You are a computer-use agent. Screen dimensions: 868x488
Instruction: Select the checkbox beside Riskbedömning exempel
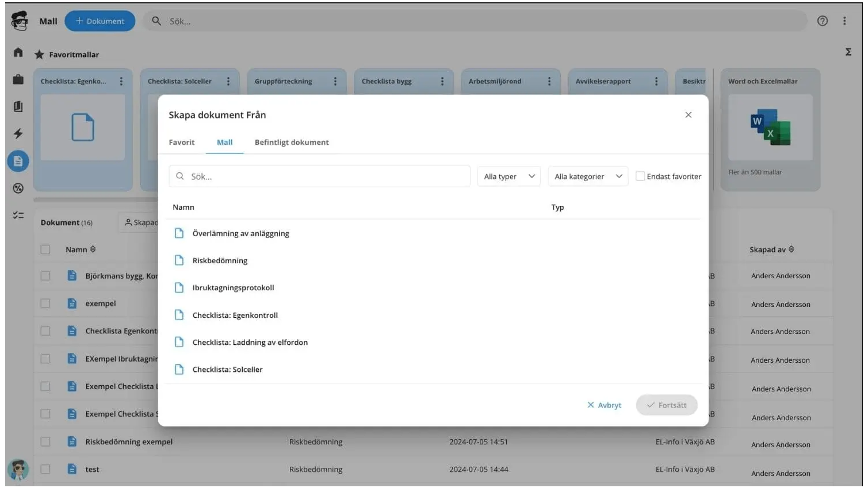click(x=45, y=441)
